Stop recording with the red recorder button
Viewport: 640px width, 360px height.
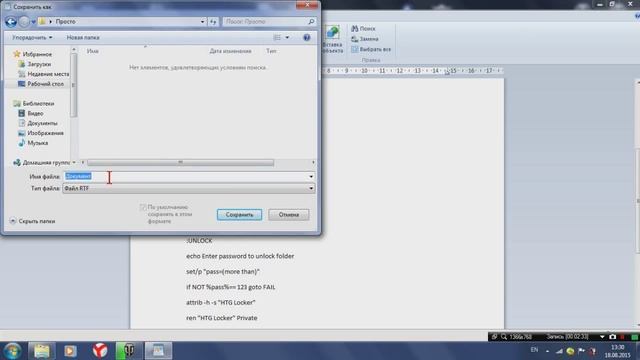[622, 337]
